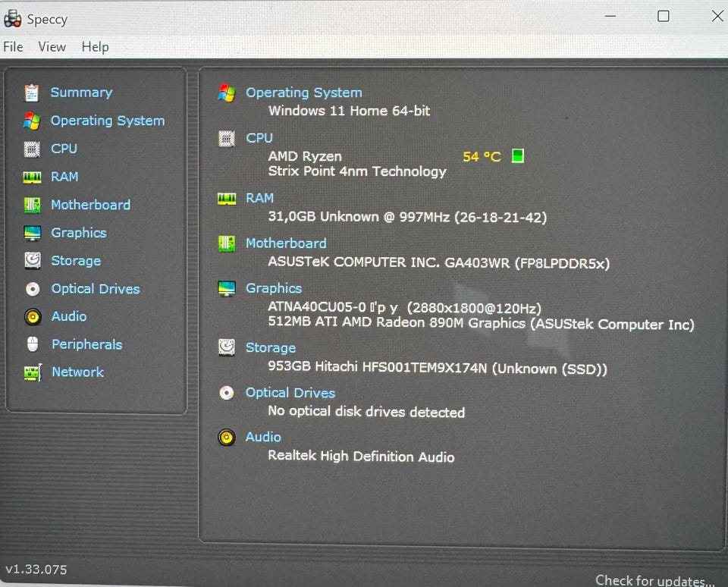Go to the Graphics section in sidebar
The height and width of the screenshot is (587, 728).
click(79, 233)
